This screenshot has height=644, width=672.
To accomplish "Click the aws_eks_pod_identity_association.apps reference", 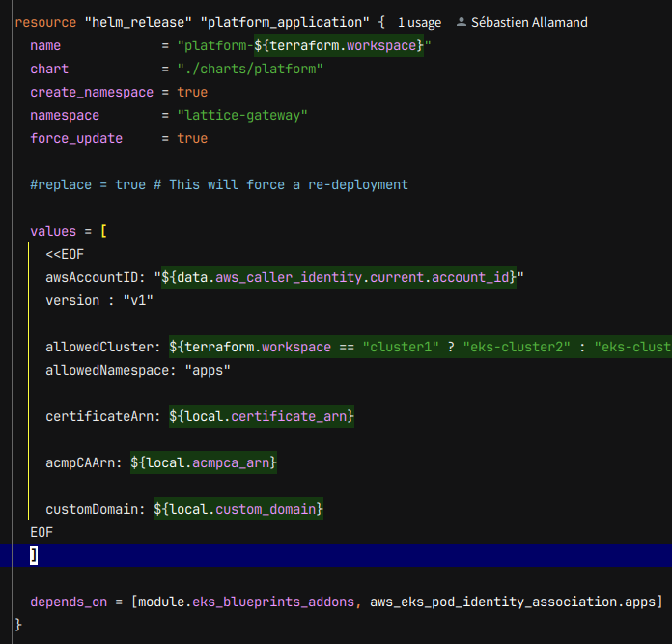I will click(x=513, y=602).
